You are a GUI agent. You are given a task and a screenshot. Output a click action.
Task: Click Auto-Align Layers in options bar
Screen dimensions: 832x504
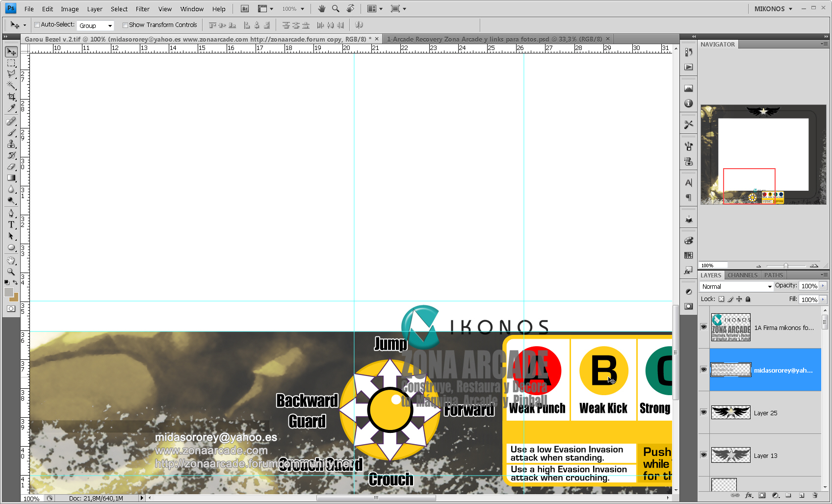point(359,25)
